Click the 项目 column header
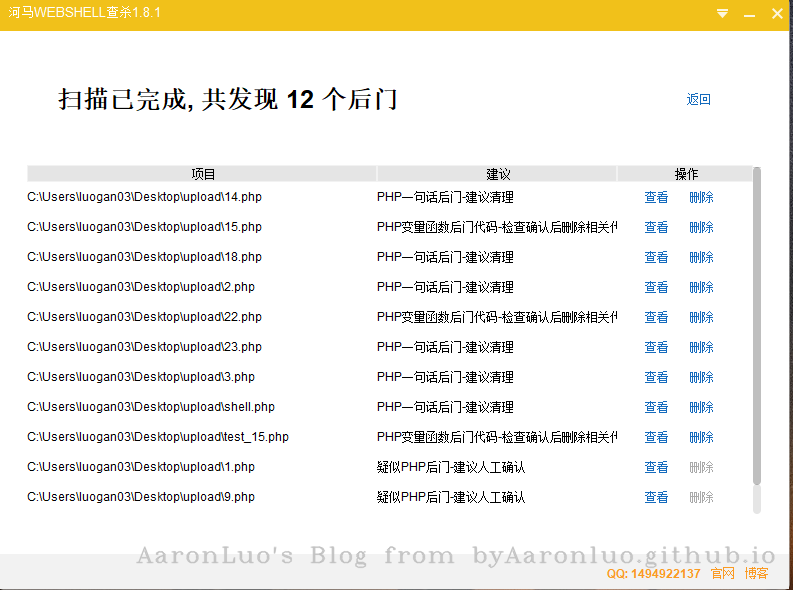 click(203, 174)
